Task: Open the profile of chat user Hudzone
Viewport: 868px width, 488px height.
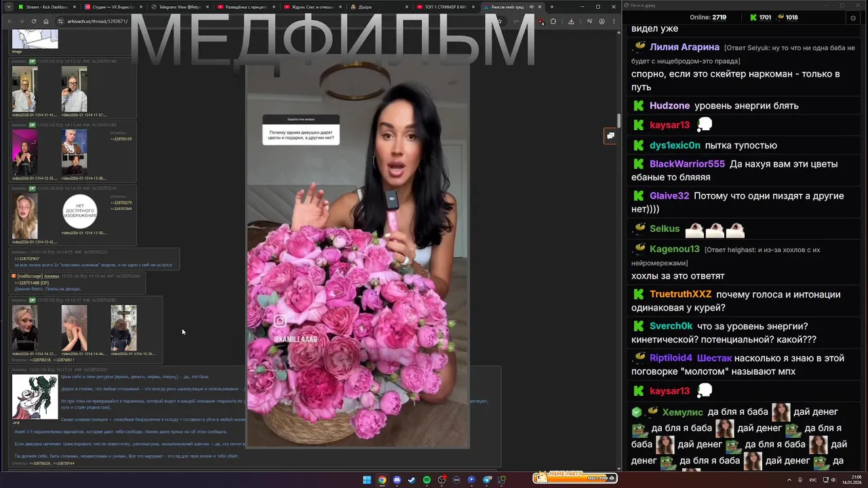Action: pyautogui.click(x=669, y=106)
